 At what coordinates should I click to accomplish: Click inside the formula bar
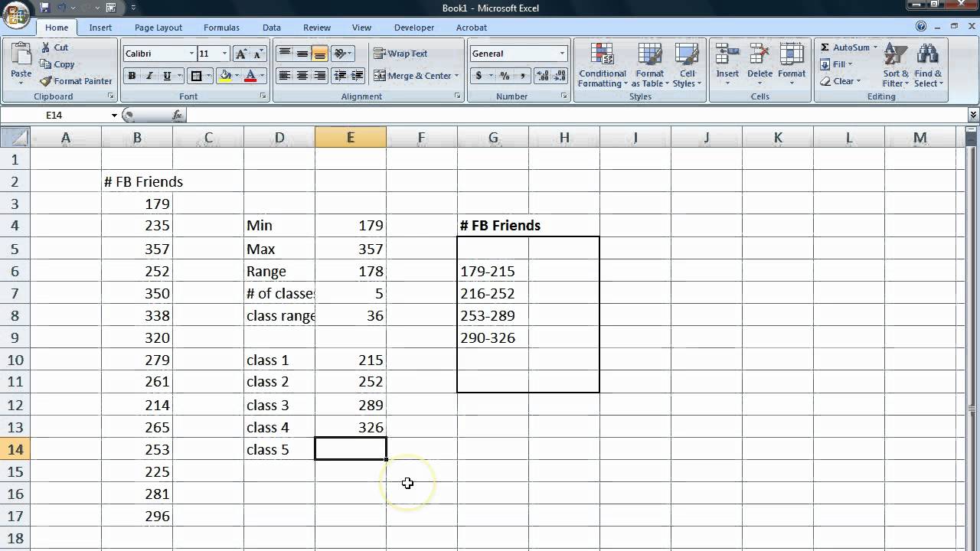coord(577,115)
